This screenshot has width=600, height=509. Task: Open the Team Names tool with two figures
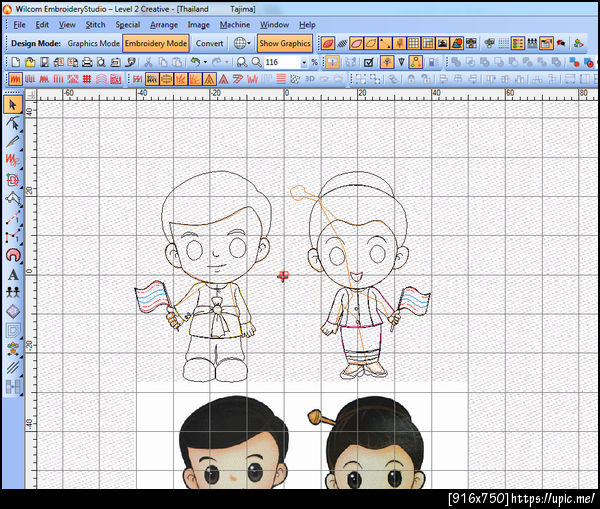click(13, 292)
